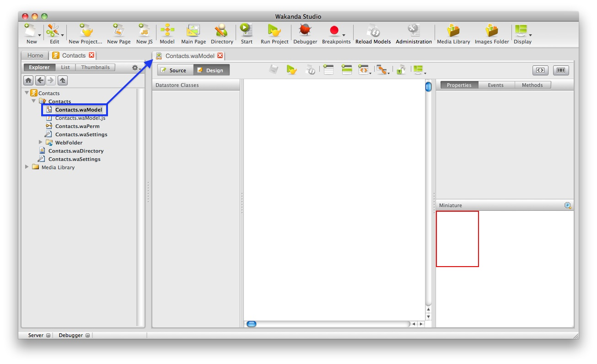Click the explorer Home navigation button
The height and width of the screenshot is (364, 597).
[x=28, y=80]
